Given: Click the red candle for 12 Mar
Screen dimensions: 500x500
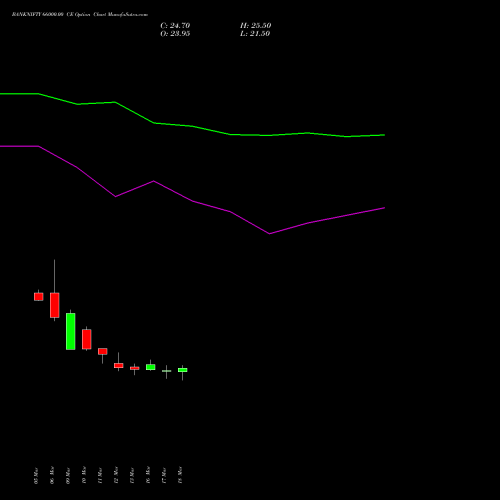Looking at the screenshot, I should tap(119, 365).
